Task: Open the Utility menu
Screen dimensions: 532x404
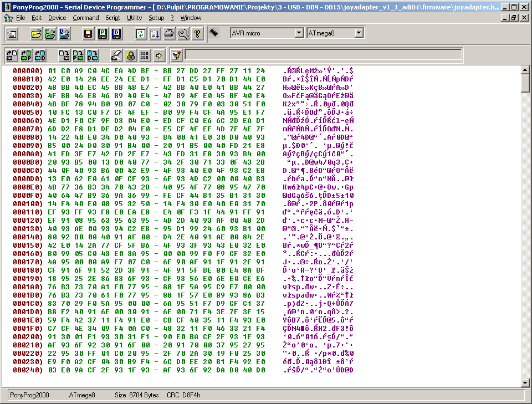Action: click(134, 18)
